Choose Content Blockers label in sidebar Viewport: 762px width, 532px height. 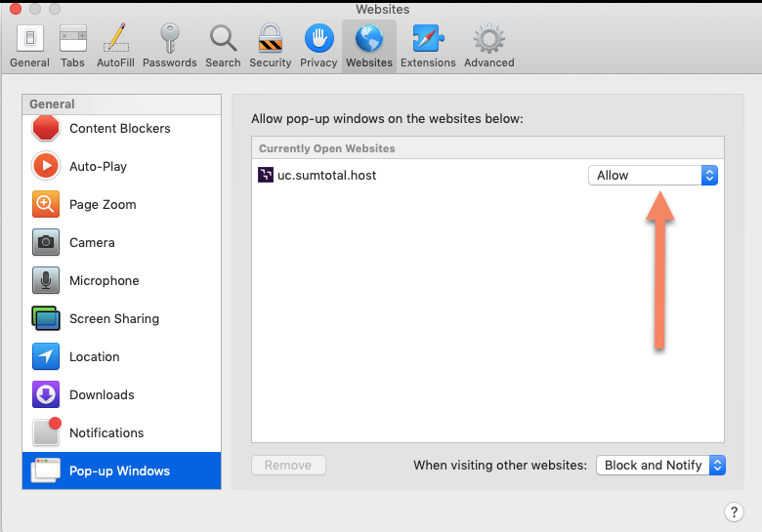[x=120, y=128]
